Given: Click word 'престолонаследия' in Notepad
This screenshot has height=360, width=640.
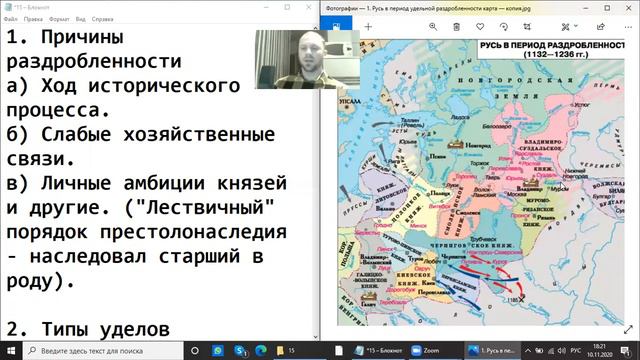Looking at the screenshot, I should (x=193, y=232).
